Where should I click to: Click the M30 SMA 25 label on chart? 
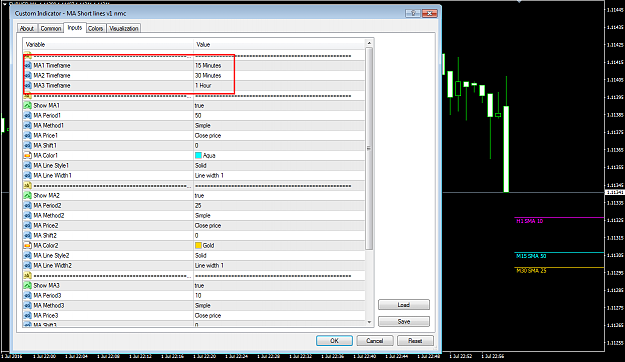531,271
